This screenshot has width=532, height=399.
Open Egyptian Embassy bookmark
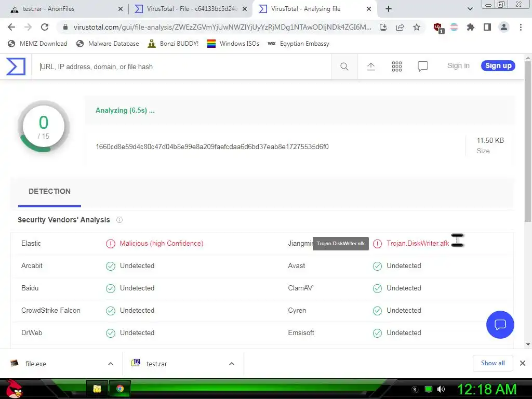[x=298, y=44]
